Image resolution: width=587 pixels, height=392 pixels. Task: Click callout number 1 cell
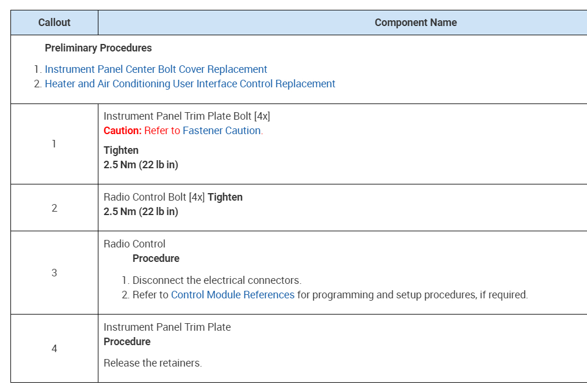pyautogui.click(x=54, y=144)
